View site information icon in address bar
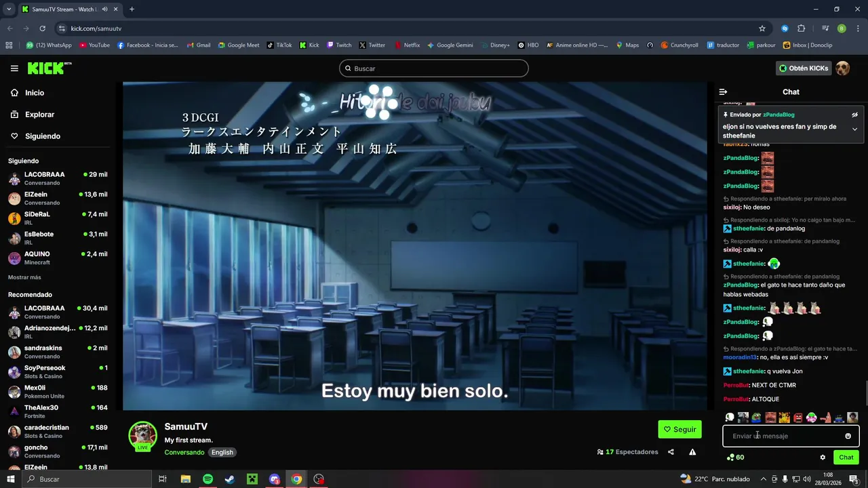Viewport: 868px width, 488px height. pyautogui.click(x=62, y=28)
